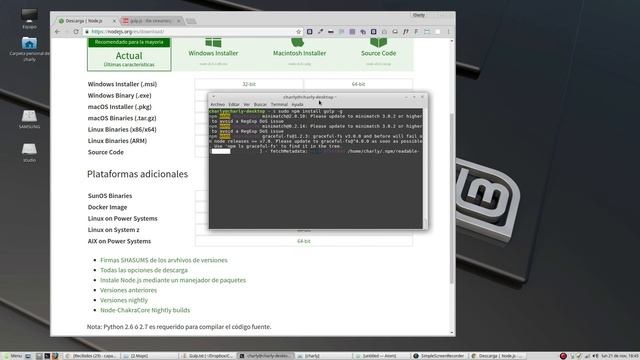This screenshot has height=360, width=640.
Task: Click the red recording tray icon
Action: (563, 356)
